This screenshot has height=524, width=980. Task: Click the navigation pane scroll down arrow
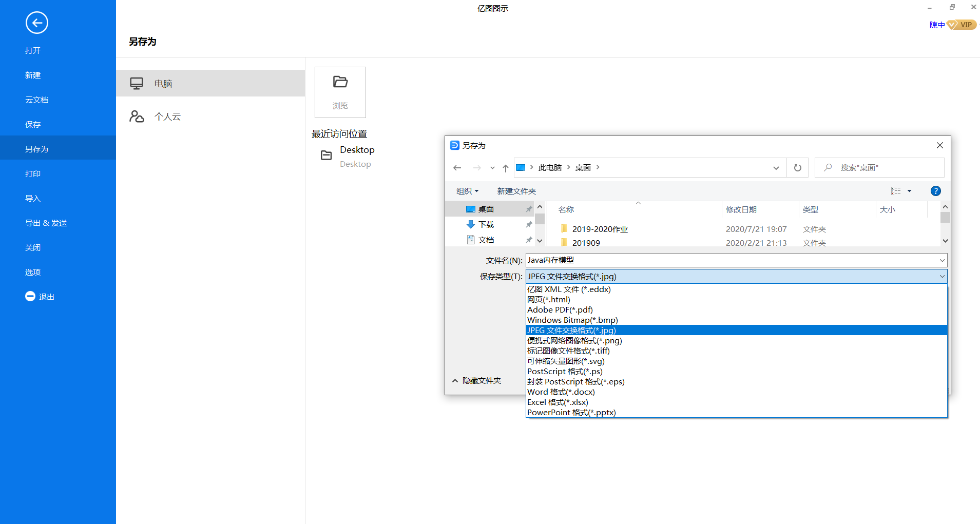click(540, 241)
